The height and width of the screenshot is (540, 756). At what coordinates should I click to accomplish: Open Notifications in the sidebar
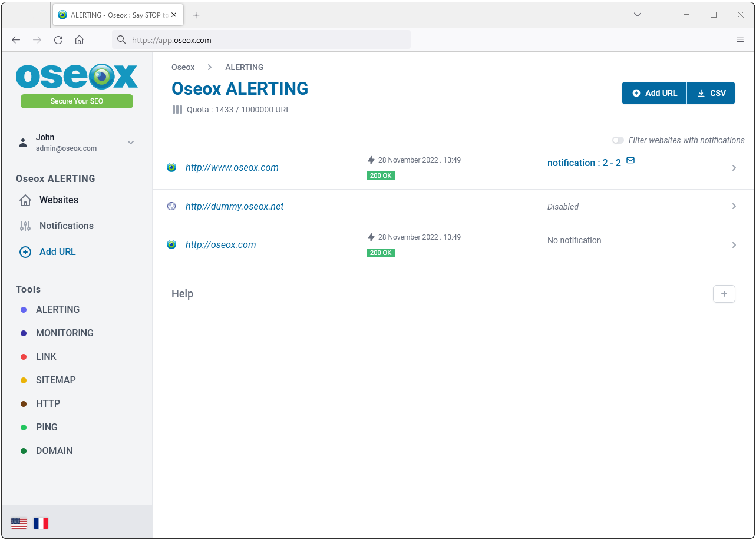point(67,226)
